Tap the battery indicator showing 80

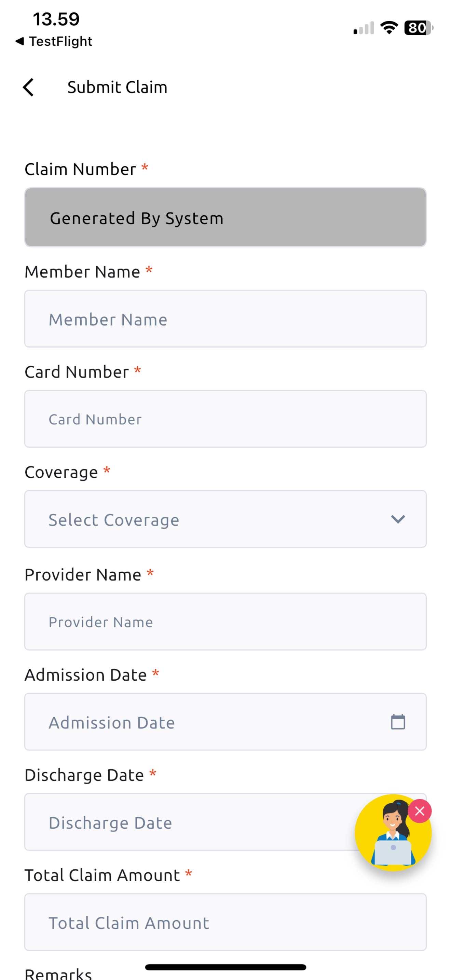click(x=419, y=28)
